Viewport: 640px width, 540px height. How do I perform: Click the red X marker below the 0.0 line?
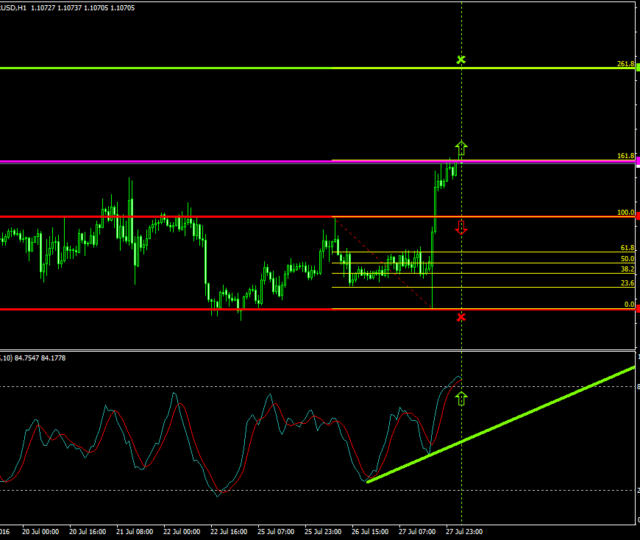click(x=461, y=317)
